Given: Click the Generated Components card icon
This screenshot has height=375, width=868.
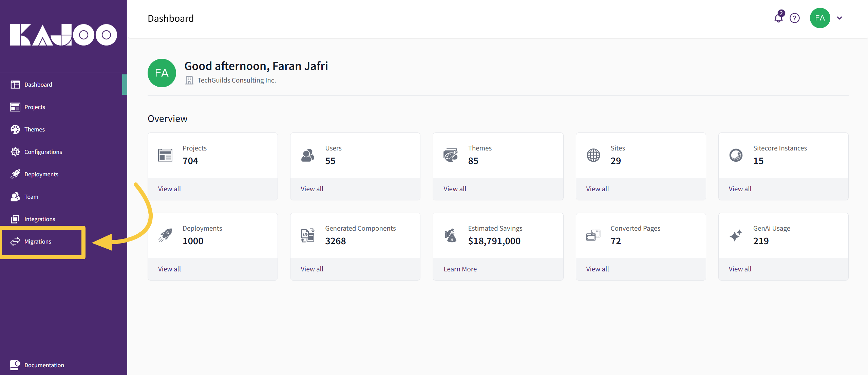Looking at the screenshot, I should pyautogui.click(x=308, y=235).
